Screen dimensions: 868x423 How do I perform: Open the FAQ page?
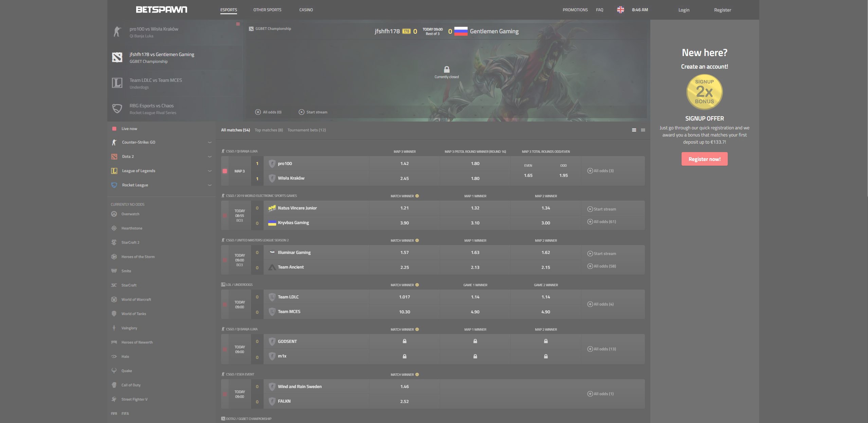coord(599,10)
